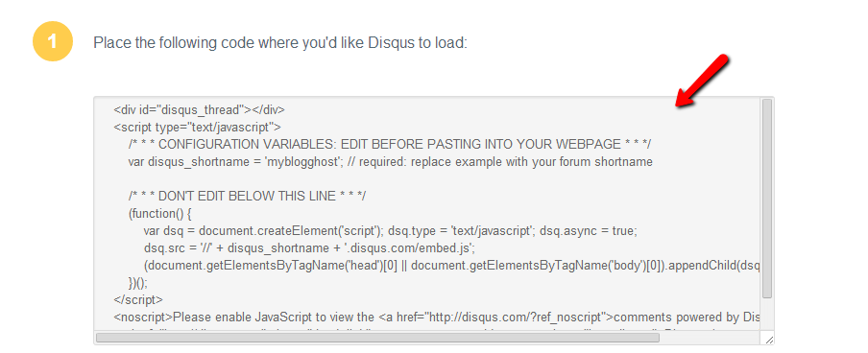Click the textarea resize grip corner
This screenshot has height=353, width=868.
click(x=768, y=338)
